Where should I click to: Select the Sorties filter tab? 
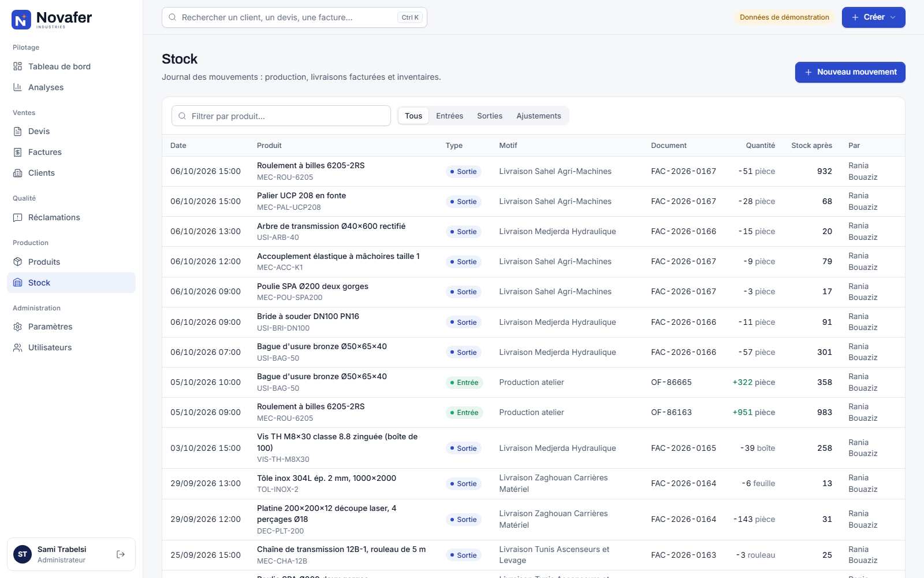coord(490,116)
